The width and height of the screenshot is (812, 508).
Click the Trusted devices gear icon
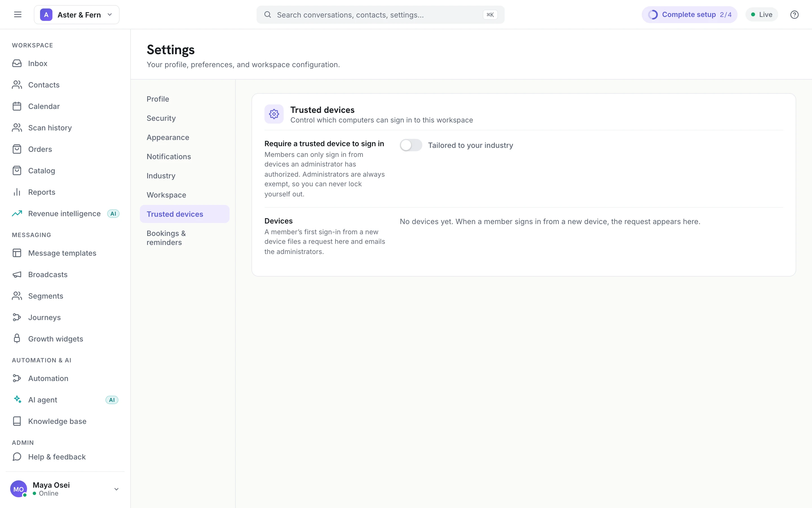[274, 114]
